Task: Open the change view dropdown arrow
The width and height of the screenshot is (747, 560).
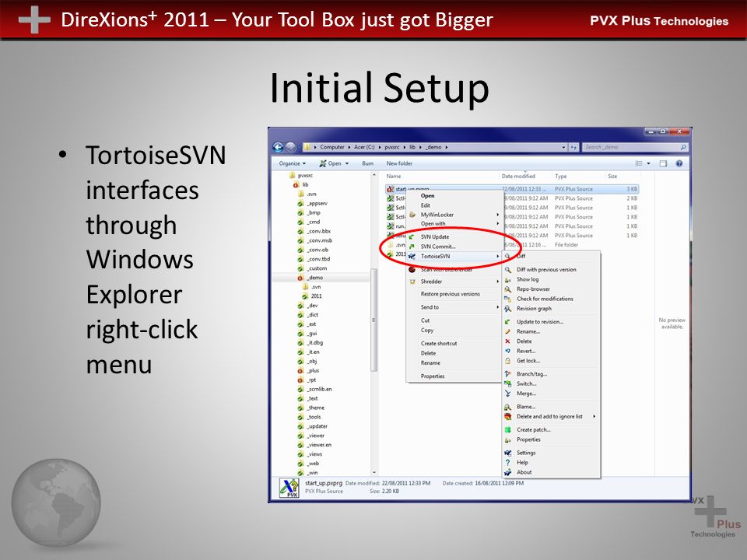Action: coord(648,163)
